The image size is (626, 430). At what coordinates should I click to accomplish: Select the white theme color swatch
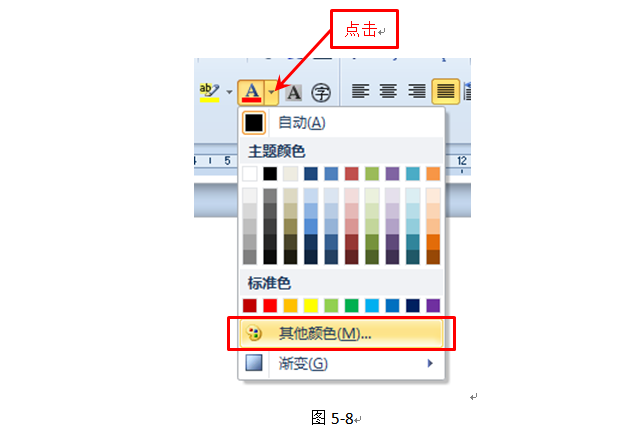point(250,174)
